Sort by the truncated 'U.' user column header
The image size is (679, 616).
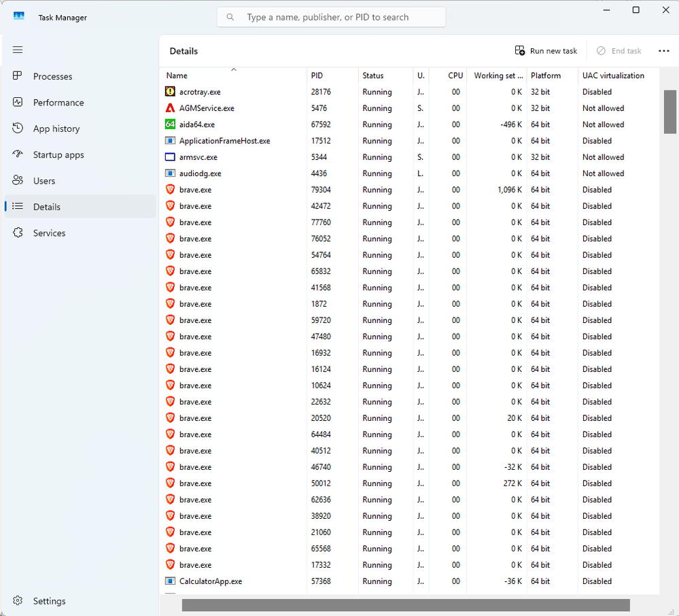pos(421,75)
